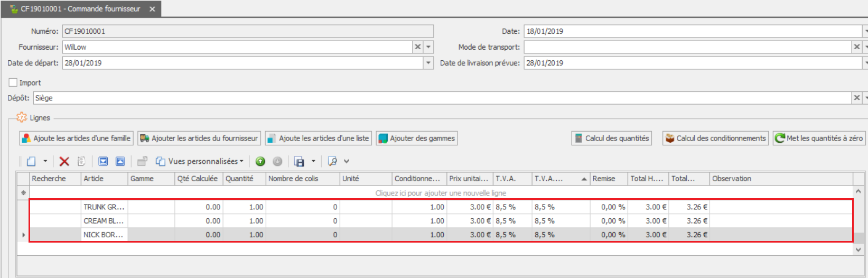
Task: Click Ajoute les articles d'une famille
Action: (x=77, y=138)
